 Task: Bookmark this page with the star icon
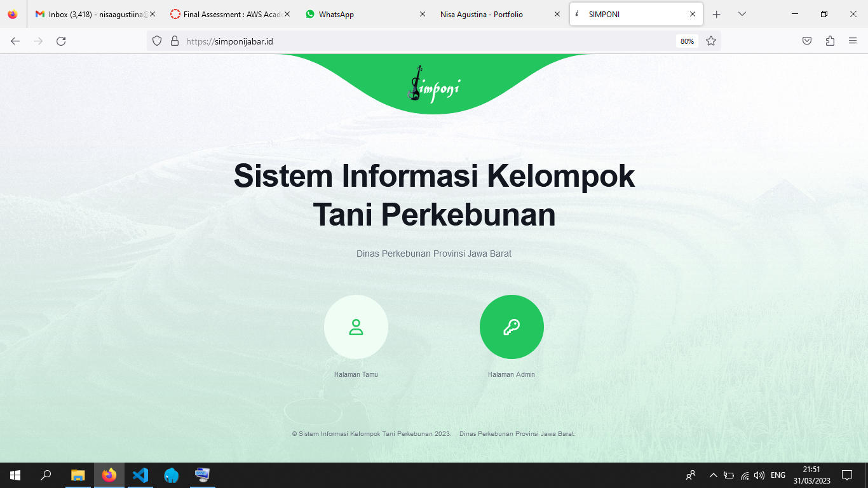click(711, 41)
